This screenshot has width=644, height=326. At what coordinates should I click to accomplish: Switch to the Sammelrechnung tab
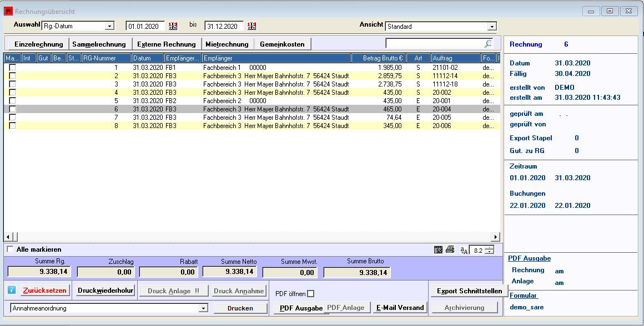click(x=99, y=44)
